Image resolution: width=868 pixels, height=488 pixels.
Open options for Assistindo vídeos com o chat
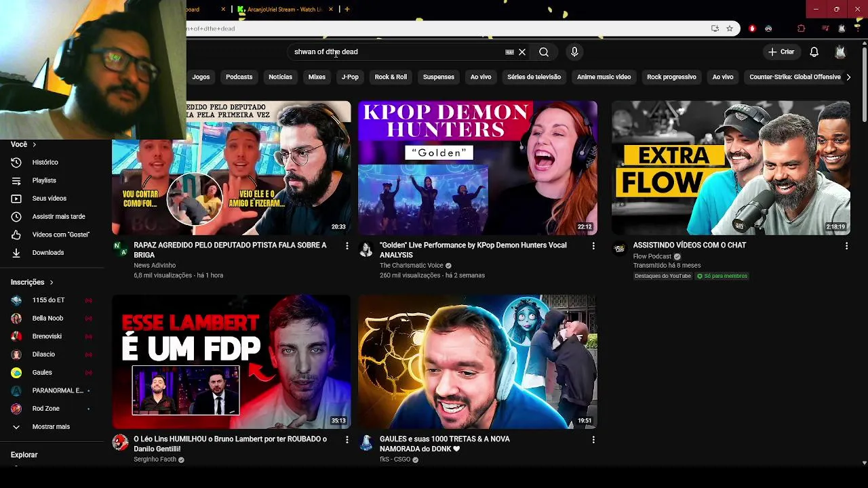coord(846,246)
